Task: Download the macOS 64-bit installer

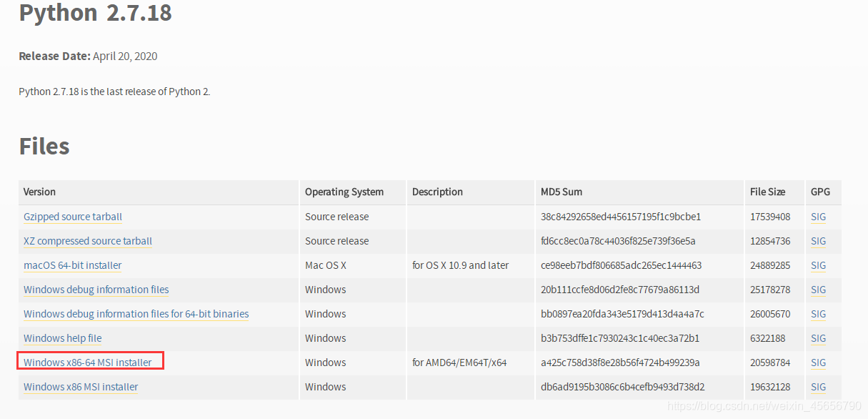Action: 73,265
